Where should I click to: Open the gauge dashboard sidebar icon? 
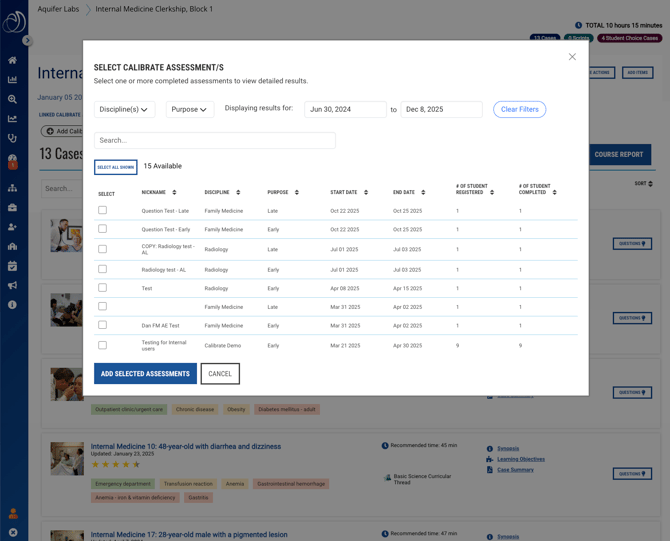tap(12, 161)
